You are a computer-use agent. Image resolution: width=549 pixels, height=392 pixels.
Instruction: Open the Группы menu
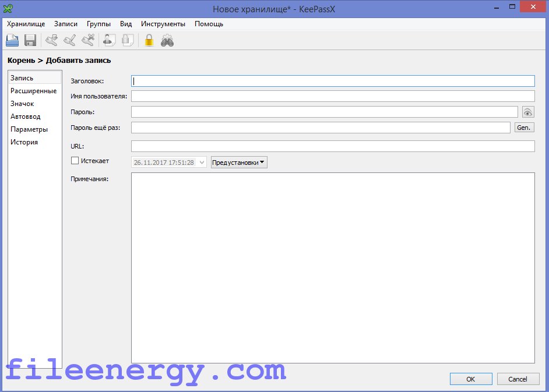(x=98, y=24)
